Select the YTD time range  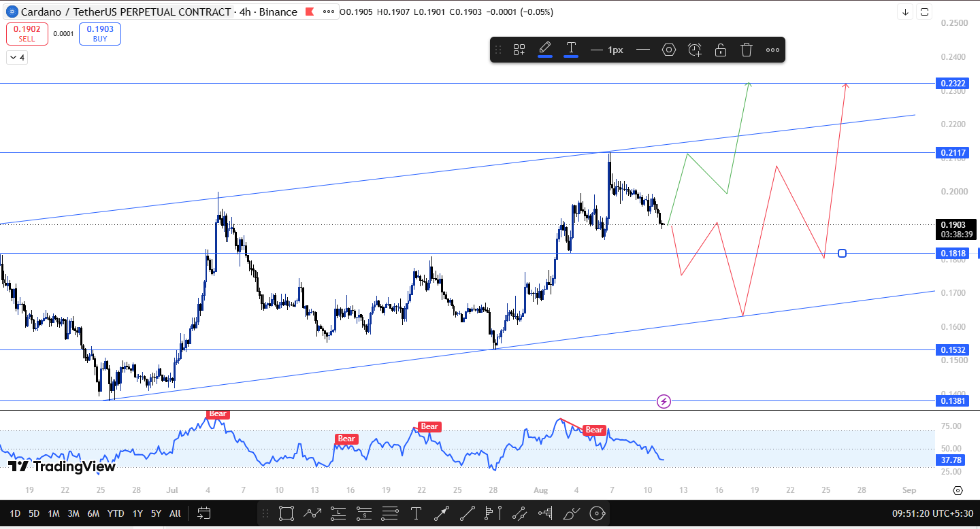coord(116,513)
